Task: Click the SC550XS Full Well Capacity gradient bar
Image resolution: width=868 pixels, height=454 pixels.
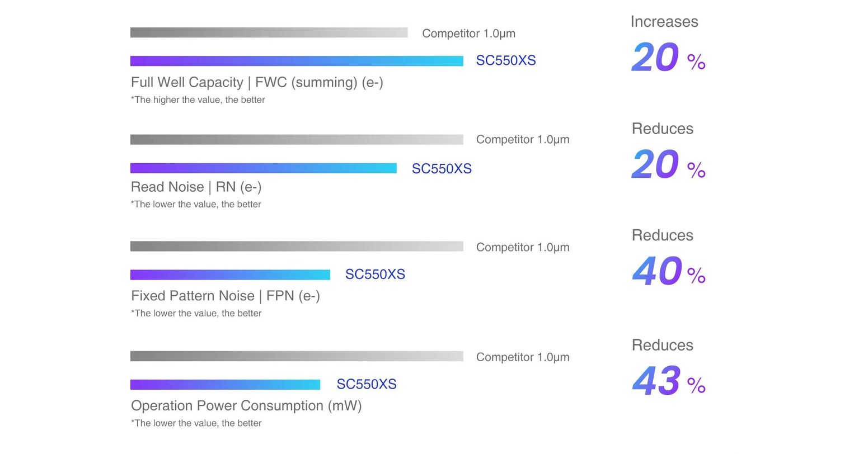Action: click(x=297, y=61)
